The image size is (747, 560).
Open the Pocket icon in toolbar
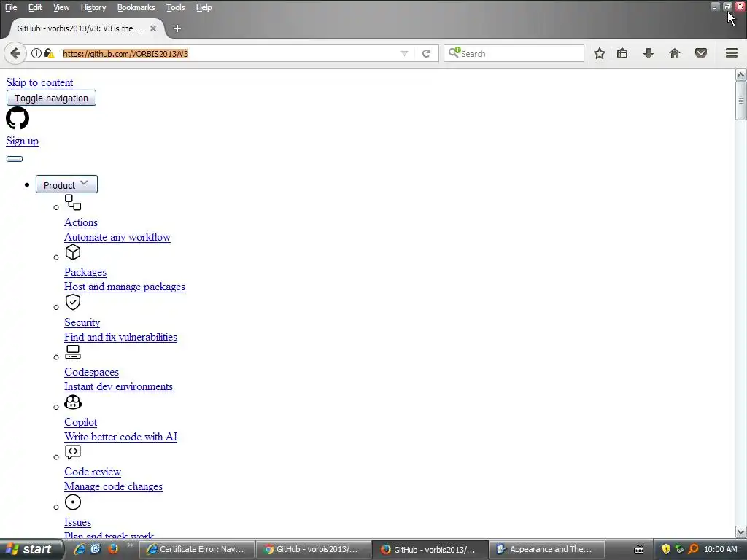point(701,53)
